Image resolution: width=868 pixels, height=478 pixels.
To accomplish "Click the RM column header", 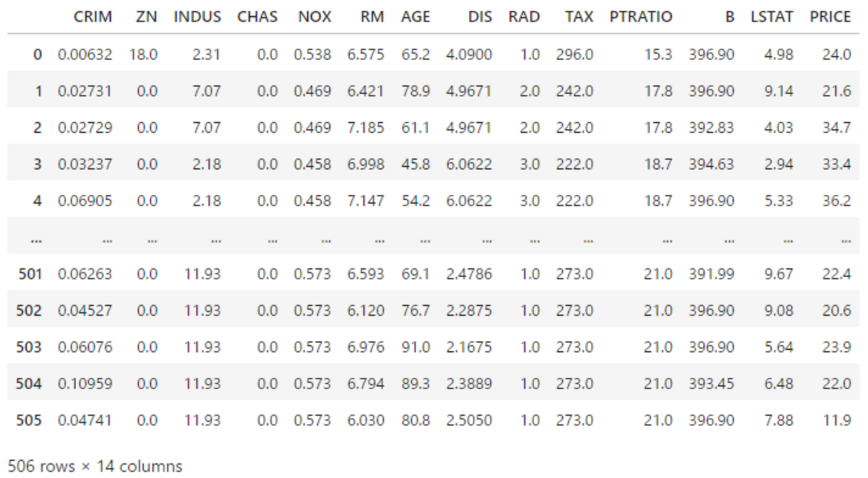I will [x=372, y=17].
